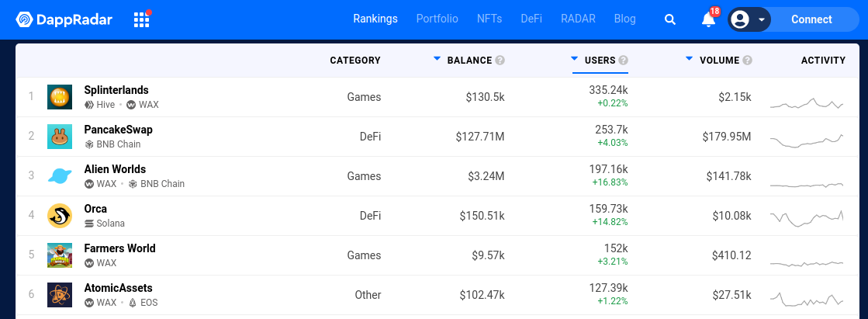868x319 pixels.
Task: Open the Orca dapp logo
Action: [60, 216]
